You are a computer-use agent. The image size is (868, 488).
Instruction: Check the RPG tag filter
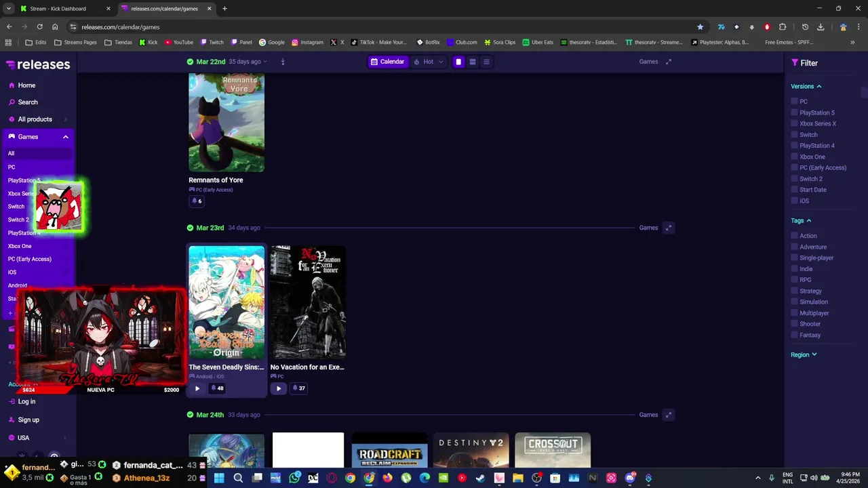click(794, 280)
